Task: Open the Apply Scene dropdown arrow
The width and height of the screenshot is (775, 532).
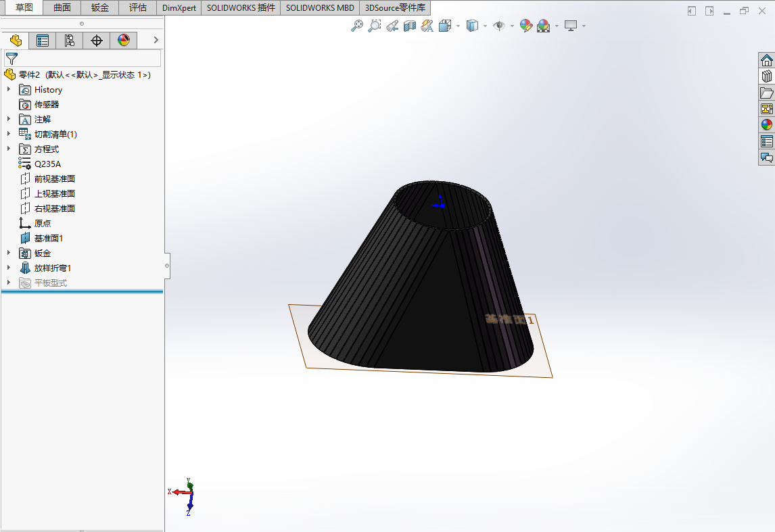Action: (557, 26)
